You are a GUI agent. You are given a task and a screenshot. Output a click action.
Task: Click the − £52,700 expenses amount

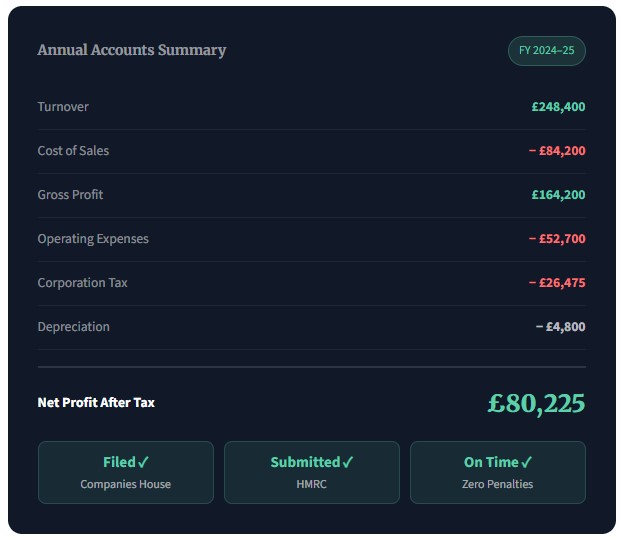[x=557, y=239]
